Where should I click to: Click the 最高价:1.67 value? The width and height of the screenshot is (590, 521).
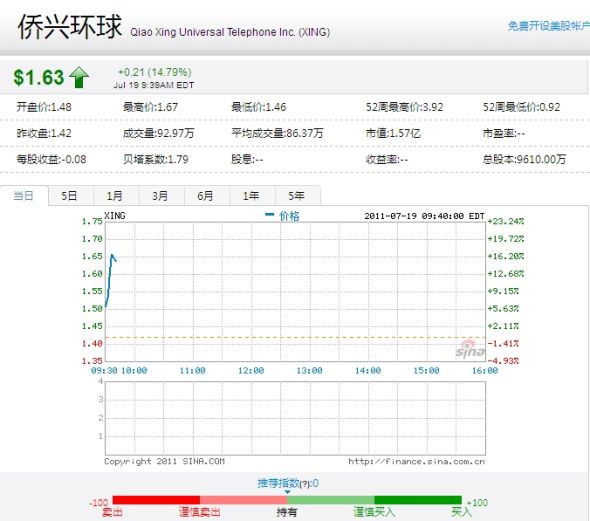coord(151,107)
